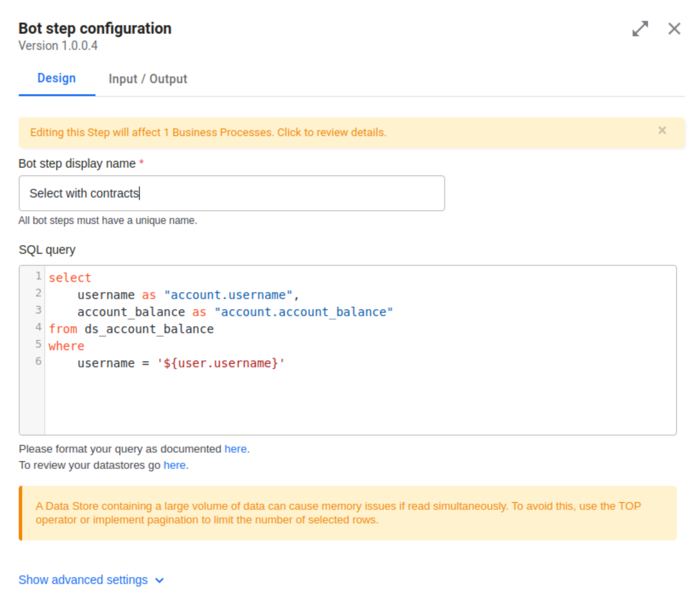
Task: Focus the Bot step display name field
Action: coord(231,193)
